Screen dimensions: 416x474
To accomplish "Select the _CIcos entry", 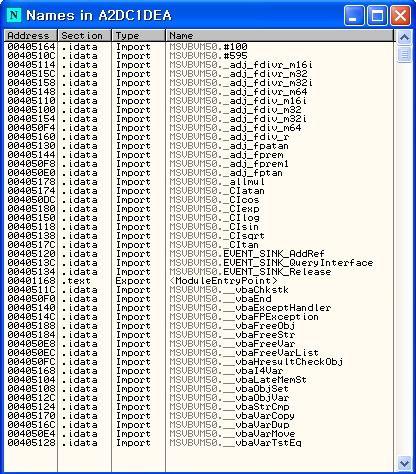I will tap(199, 200).
